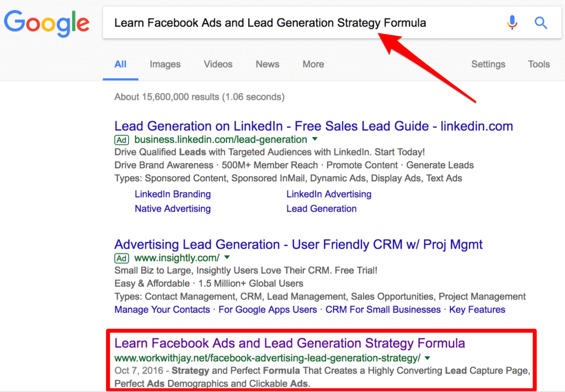Open the LinkedIn Lead Generation ad title
Screen dimensions: 565x392
coord(313,126)
